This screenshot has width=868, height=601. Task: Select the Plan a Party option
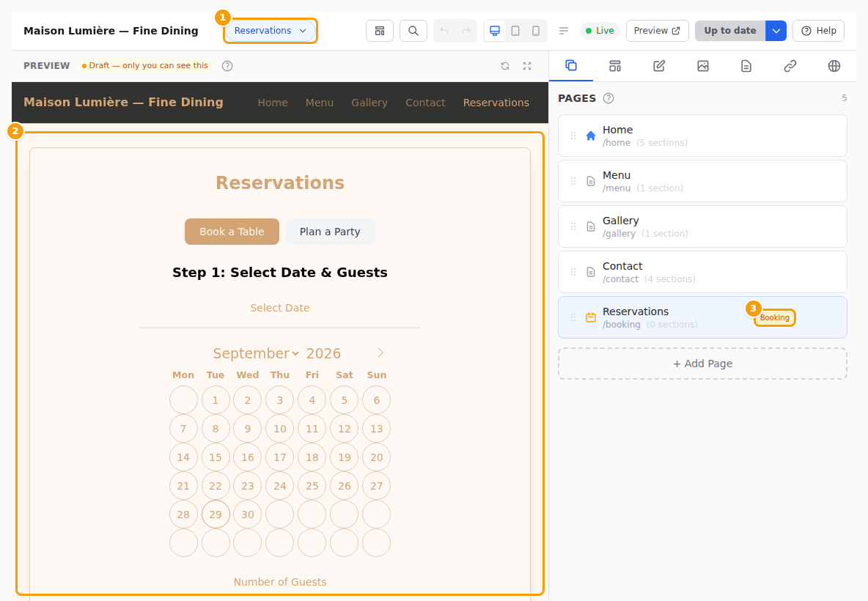coord(330,232)
